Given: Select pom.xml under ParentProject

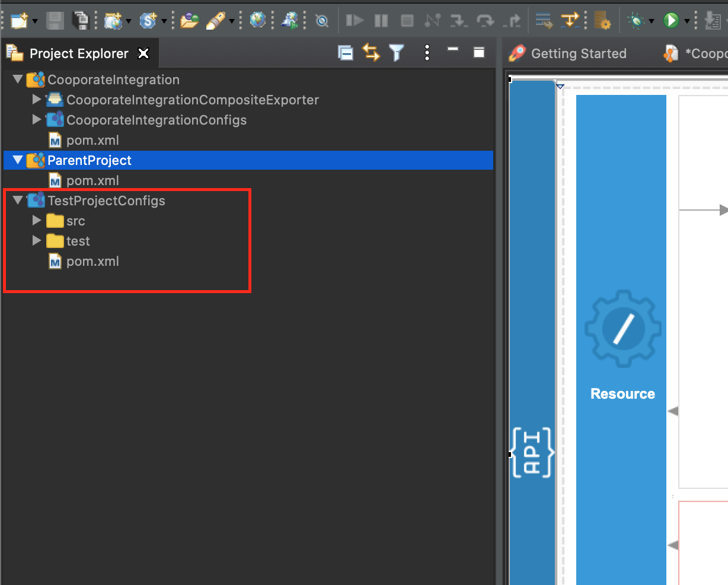Looking at the screenshot, I should pyautogui.click(x=92, y=180).
